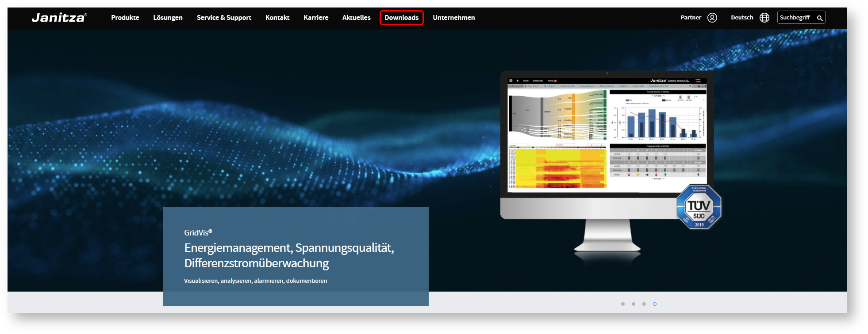Viewport: 868px width, 334px height.
Task: Go to the Kontakt page
Action: (x=277, y=18)
